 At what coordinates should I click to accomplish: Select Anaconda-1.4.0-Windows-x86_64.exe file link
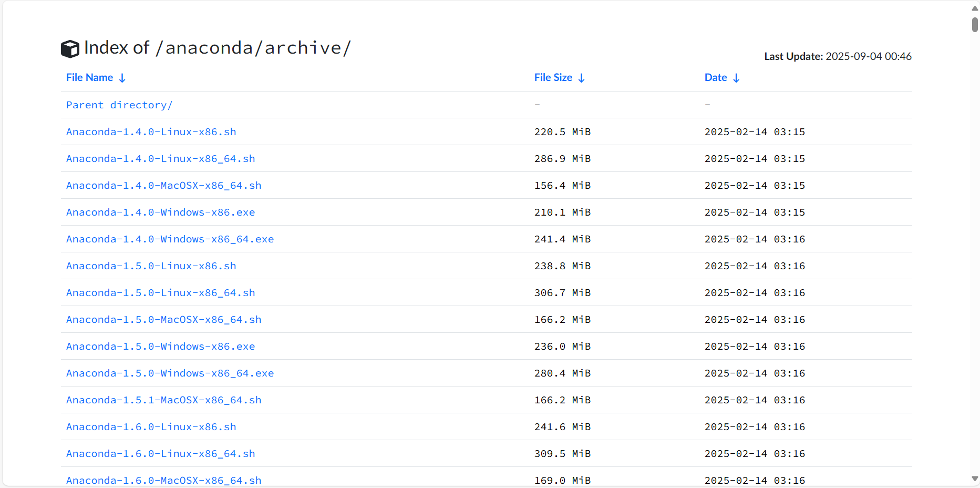(170, 239)
